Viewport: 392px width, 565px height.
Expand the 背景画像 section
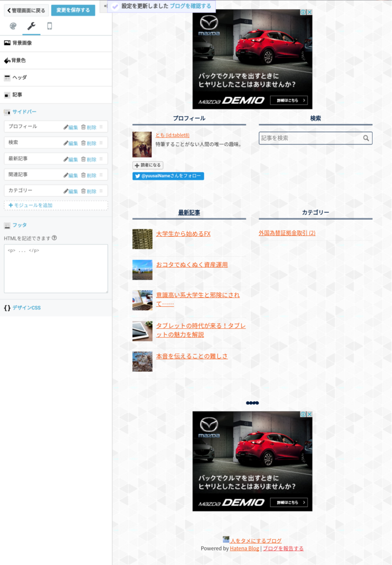point(56,43)
